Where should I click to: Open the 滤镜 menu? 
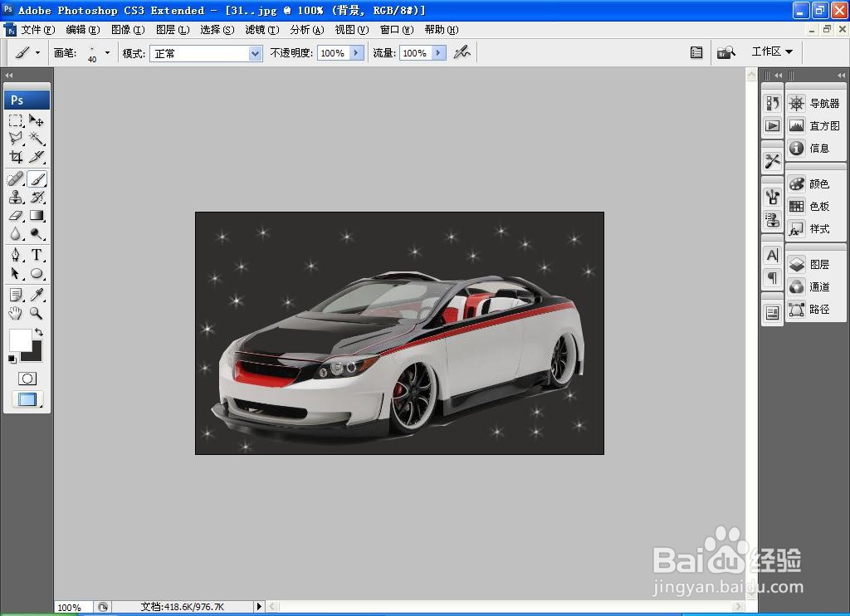tap(262, 30)
